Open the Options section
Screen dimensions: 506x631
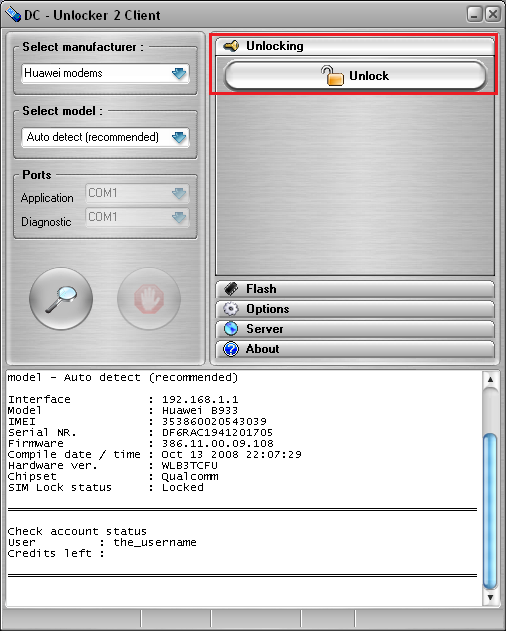pos(355,309)
